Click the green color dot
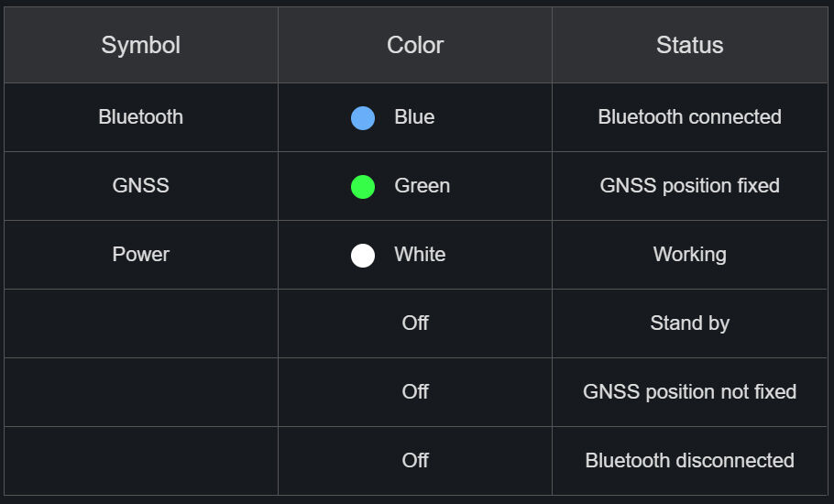Image resolution: width=834 pixels, height=504 pixels. tap(363, 186)
